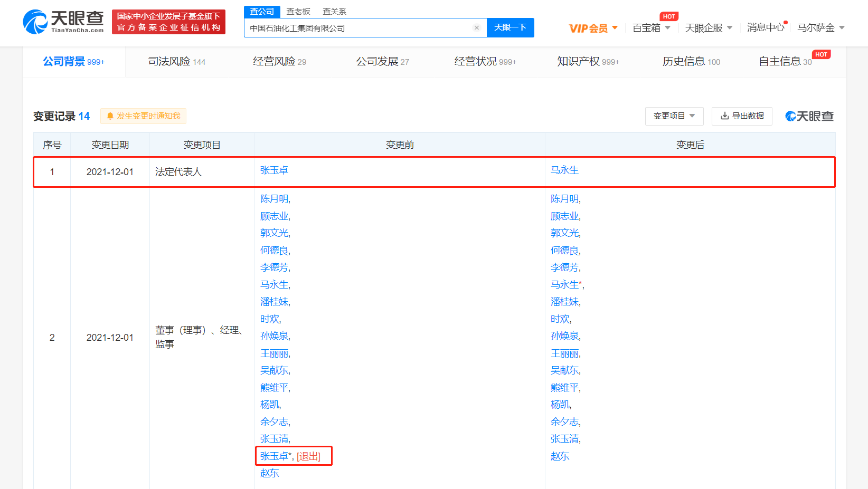The image size is (868, 489).
Task: Open the 公司背景 tab
Action: click(x=74, y=62)
